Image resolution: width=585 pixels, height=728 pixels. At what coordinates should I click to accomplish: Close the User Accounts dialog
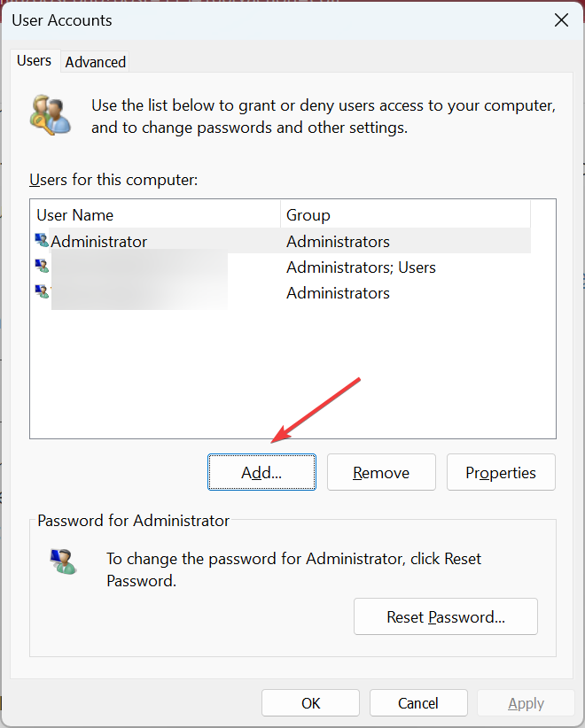(561, 20)
